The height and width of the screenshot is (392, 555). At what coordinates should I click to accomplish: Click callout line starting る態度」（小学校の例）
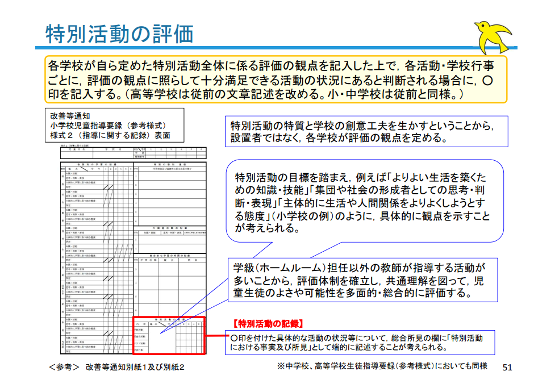point(362,216)
